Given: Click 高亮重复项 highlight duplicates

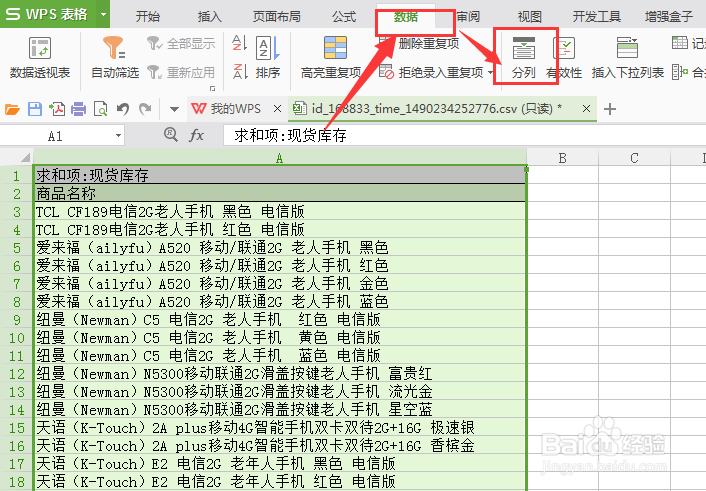Looking at the screenshot, I should click(331, 58).
